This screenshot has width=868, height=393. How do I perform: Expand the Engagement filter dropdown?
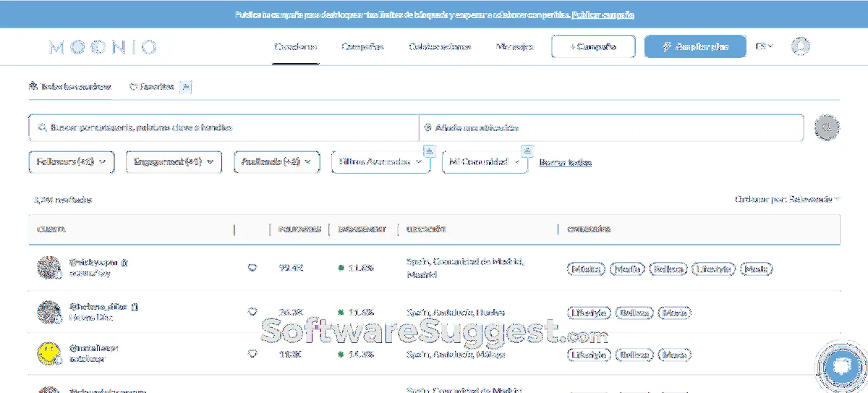tap(174, 162)
